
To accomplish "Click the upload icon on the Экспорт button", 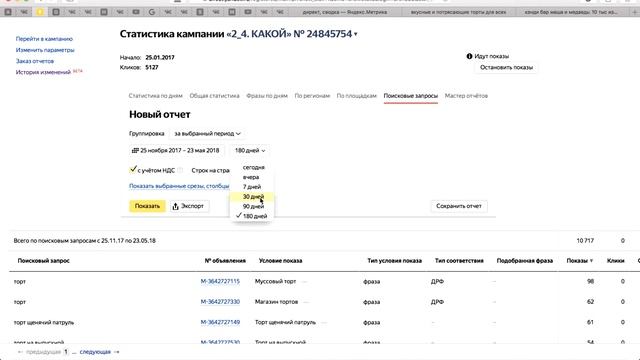I will [x=176, y=206].
